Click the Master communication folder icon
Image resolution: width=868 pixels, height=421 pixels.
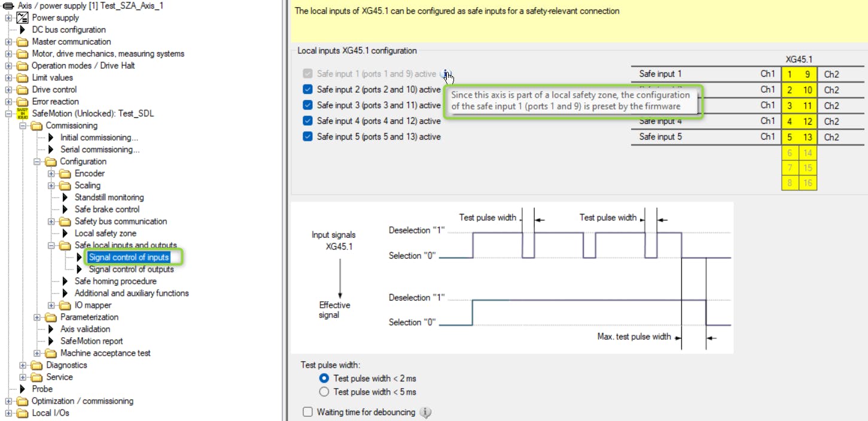pos(23,42)
